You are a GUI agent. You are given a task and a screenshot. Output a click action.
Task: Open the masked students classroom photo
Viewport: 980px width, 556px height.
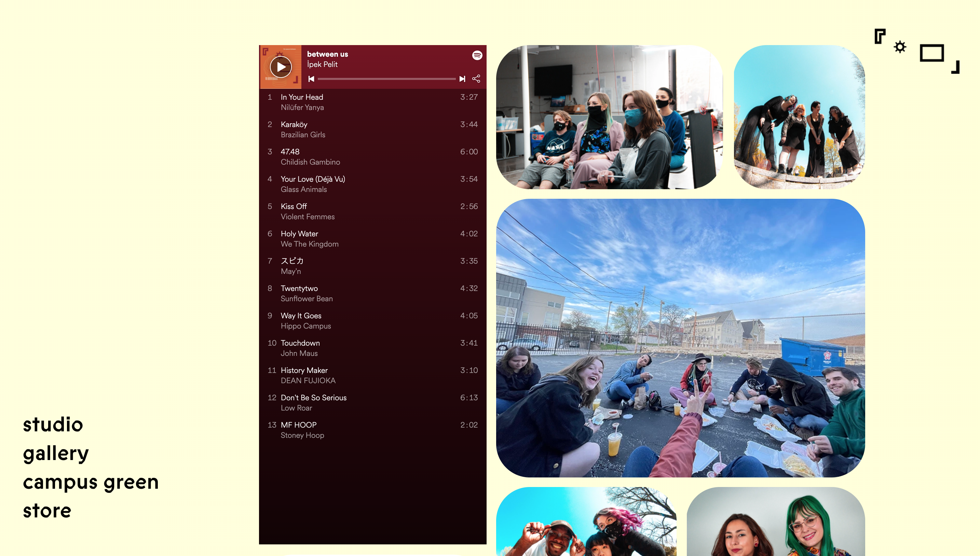click(609, 117)
